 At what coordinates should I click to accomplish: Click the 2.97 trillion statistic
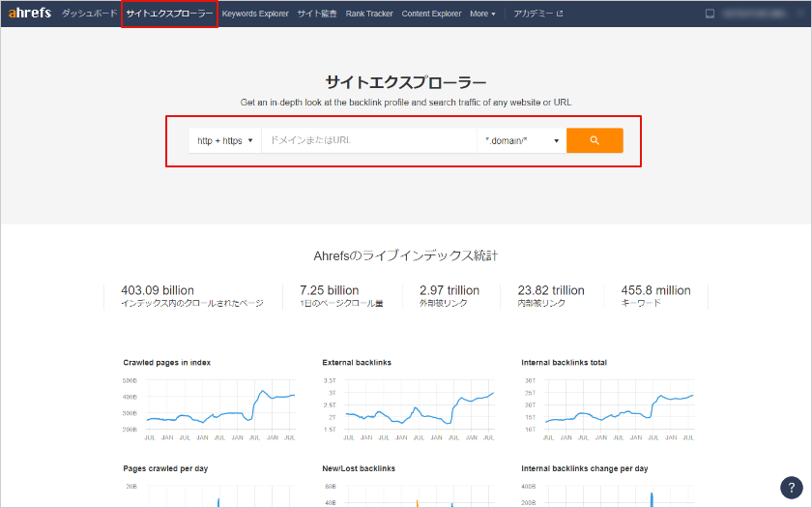pos(449,290)
